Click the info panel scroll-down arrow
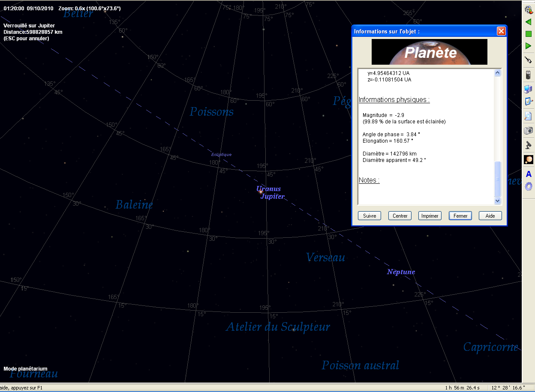The image size is (535, 392). click(497, 200)
